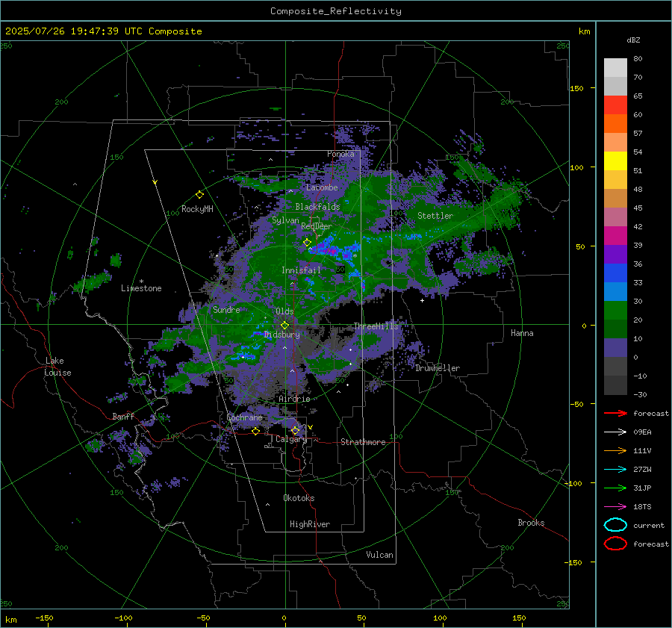This screenshot has width=672, height=628.
Task: Click the Strathmore city label
Action: click(x=363, y=442)
